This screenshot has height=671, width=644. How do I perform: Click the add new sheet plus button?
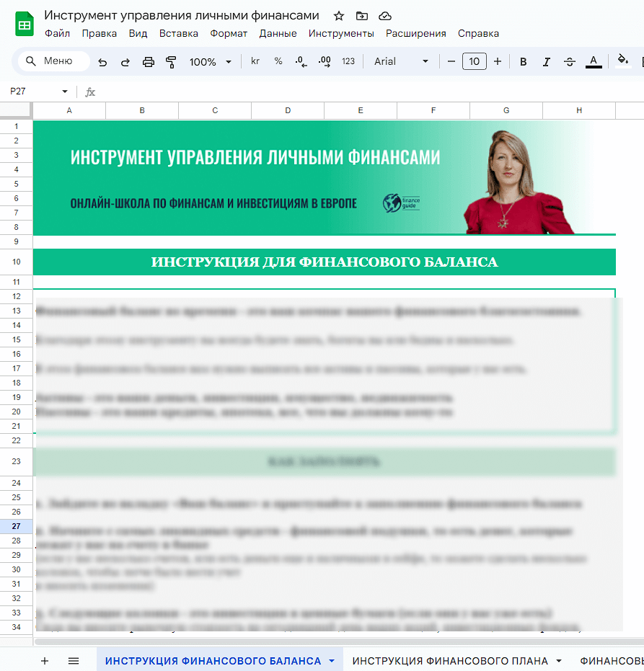(45, 661)
